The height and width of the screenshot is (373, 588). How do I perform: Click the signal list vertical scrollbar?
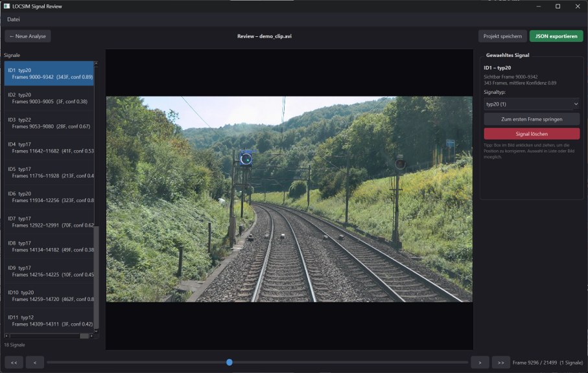97,277
